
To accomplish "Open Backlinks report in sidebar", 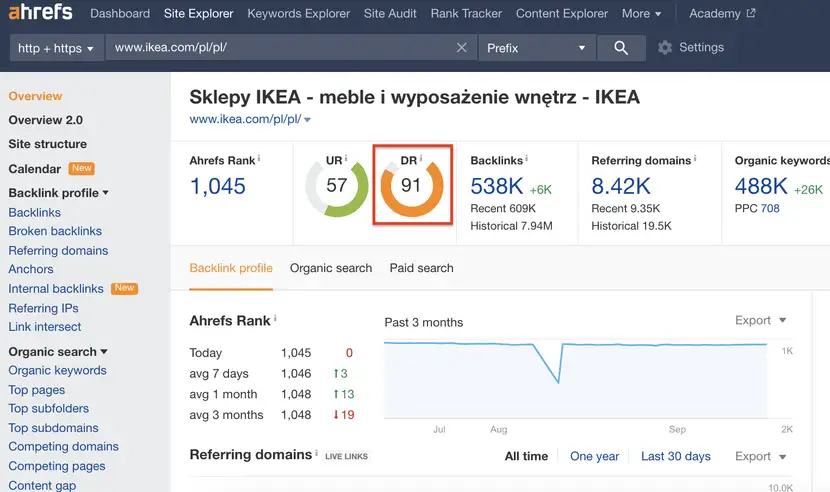I will pos(34,212).
